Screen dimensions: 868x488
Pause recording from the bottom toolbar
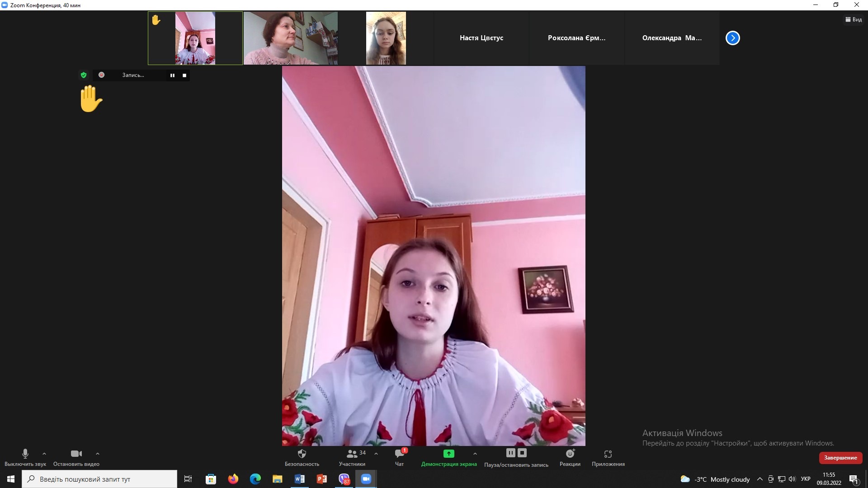click(x=510, y=453)
